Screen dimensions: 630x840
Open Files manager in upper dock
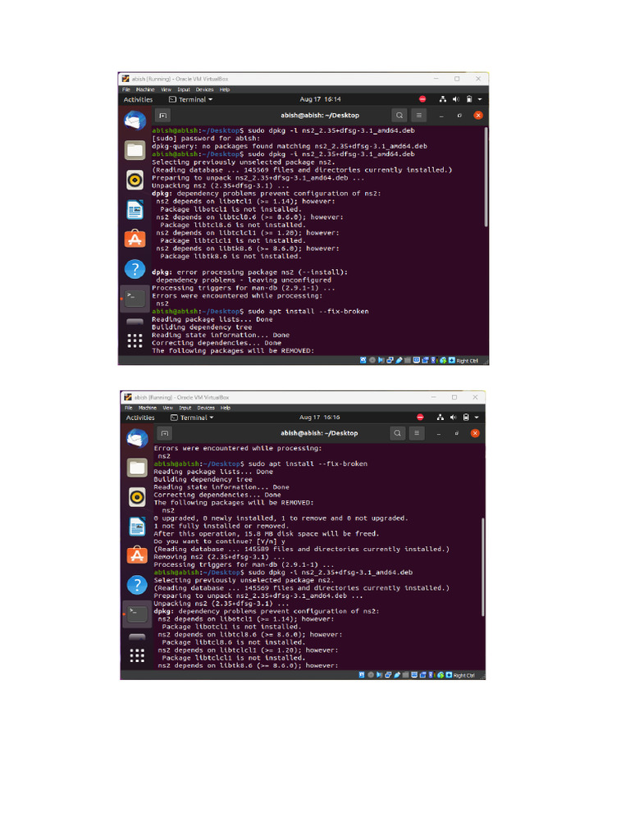(135, 150)
